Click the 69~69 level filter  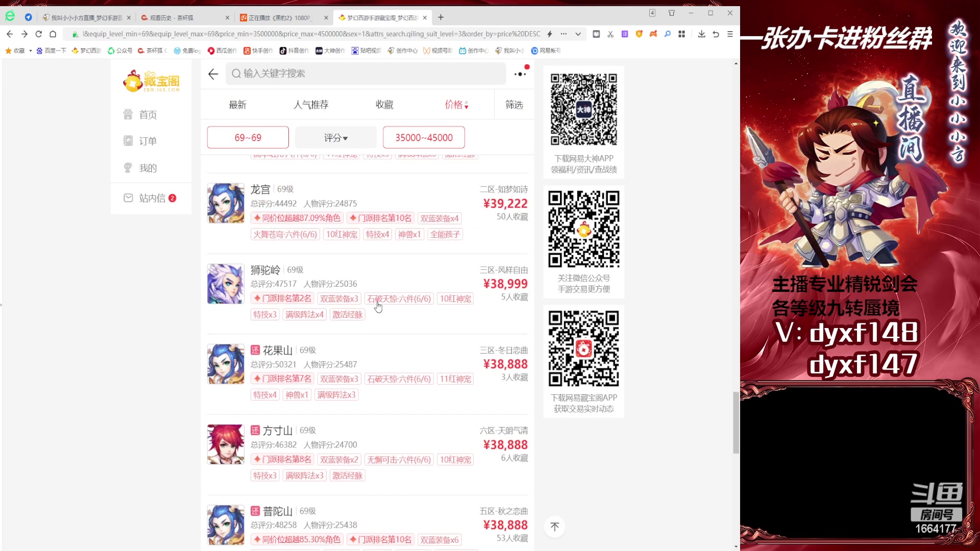click(248, 137)
